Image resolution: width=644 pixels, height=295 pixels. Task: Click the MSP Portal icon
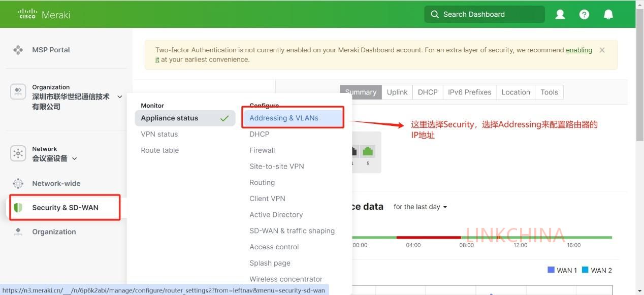pyautogui.click(x=18, y=50)
